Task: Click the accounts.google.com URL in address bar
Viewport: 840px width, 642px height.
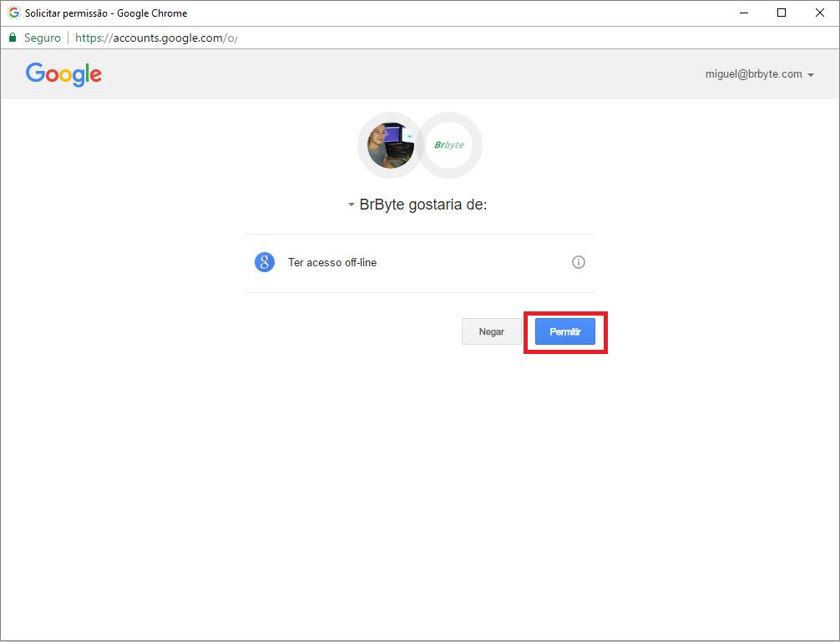Action: (x=155, y=38)
